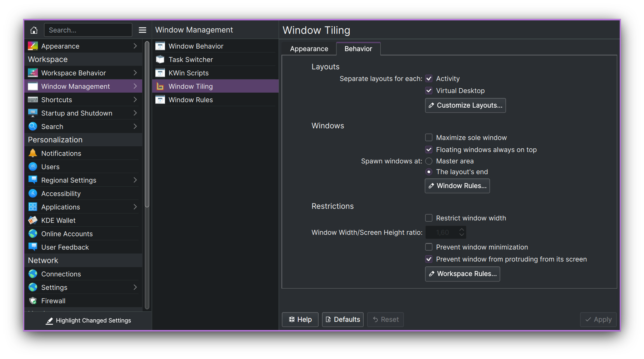Click the Shortcuts keyboard icon
Image resolution: width=644 pixels, height=359 pixels.
33,100
